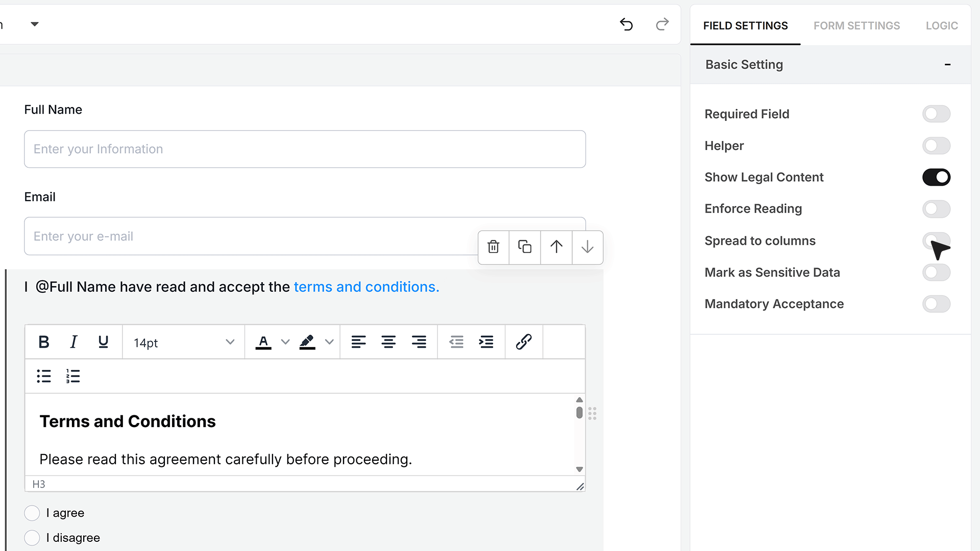
Task: Enable the Required Field toggle
Action: pyautogui.click(x=936, y=114)
